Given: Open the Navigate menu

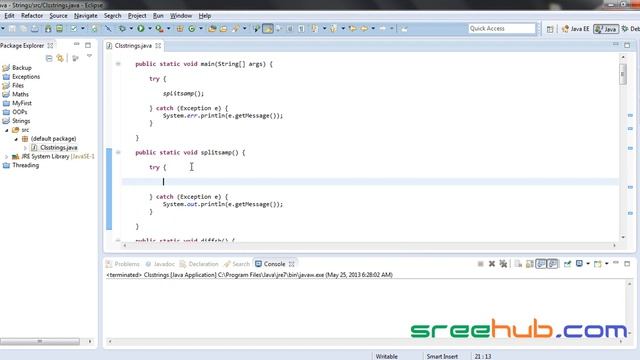Looking at the screenshot, I should [x=86, y=16].
